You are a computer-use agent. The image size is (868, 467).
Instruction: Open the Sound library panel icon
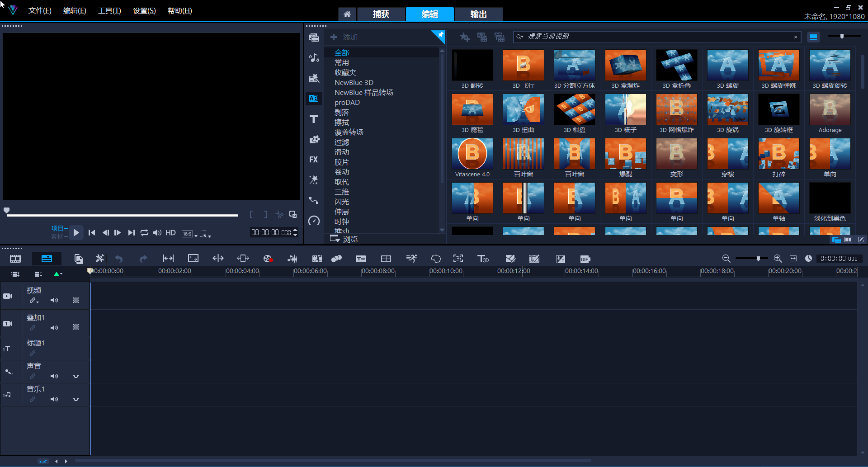(x=314, y=58)
